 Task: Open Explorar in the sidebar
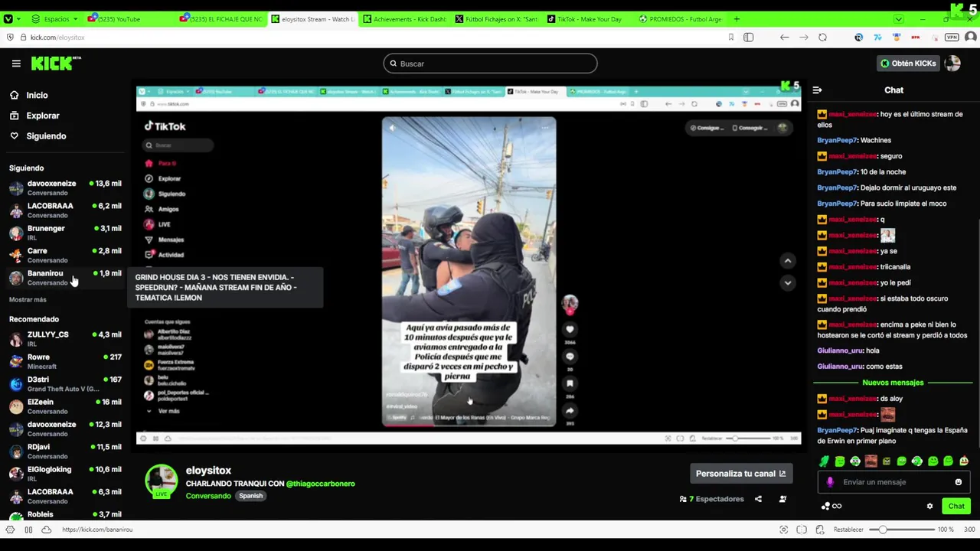[x=42, y=116]
